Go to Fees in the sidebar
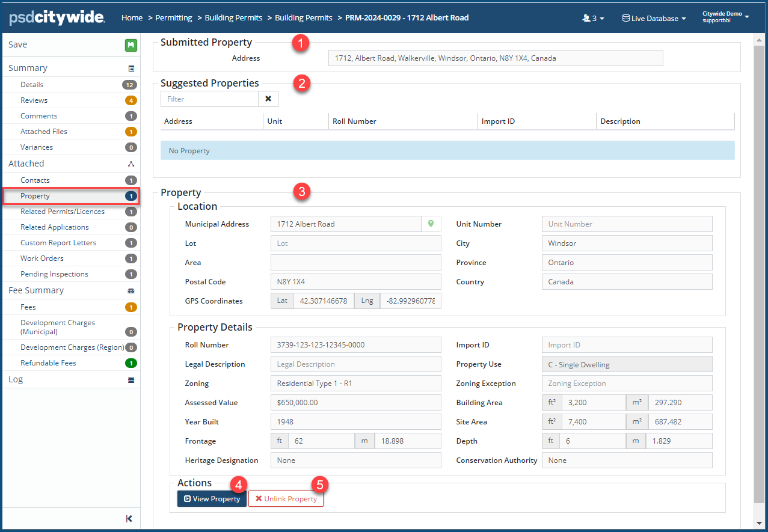Viewport: 768px width, 532px height. 28,307
